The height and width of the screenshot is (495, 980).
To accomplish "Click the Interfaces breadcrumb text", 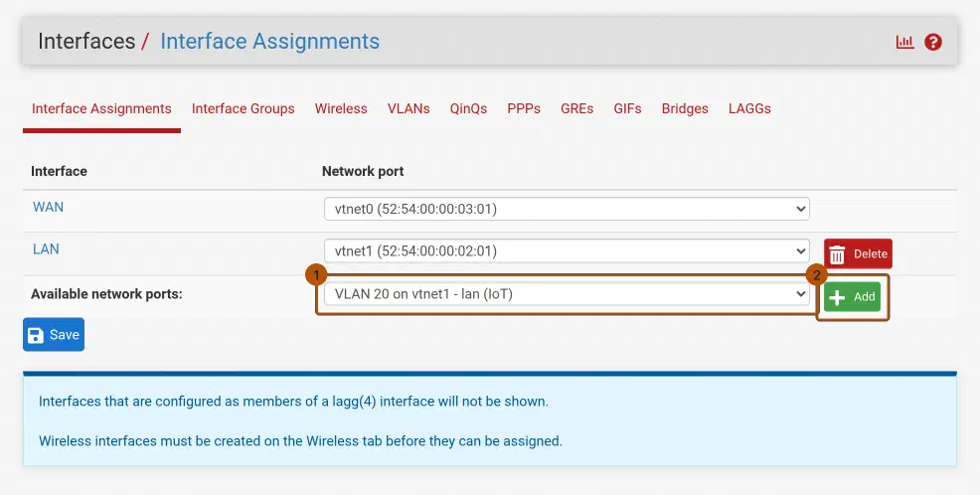I will pyautogui.click(x=86, y=42).
